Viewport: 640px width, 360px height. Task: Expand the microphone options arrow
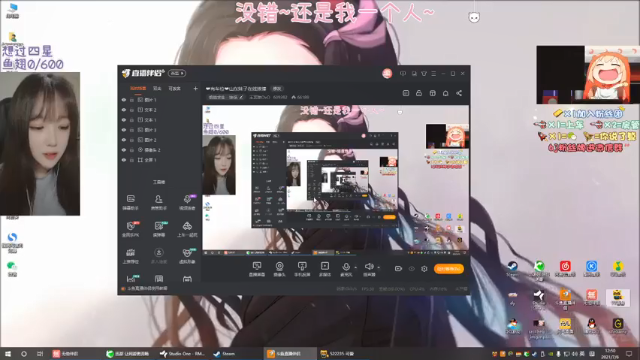[x=356, y=268]
